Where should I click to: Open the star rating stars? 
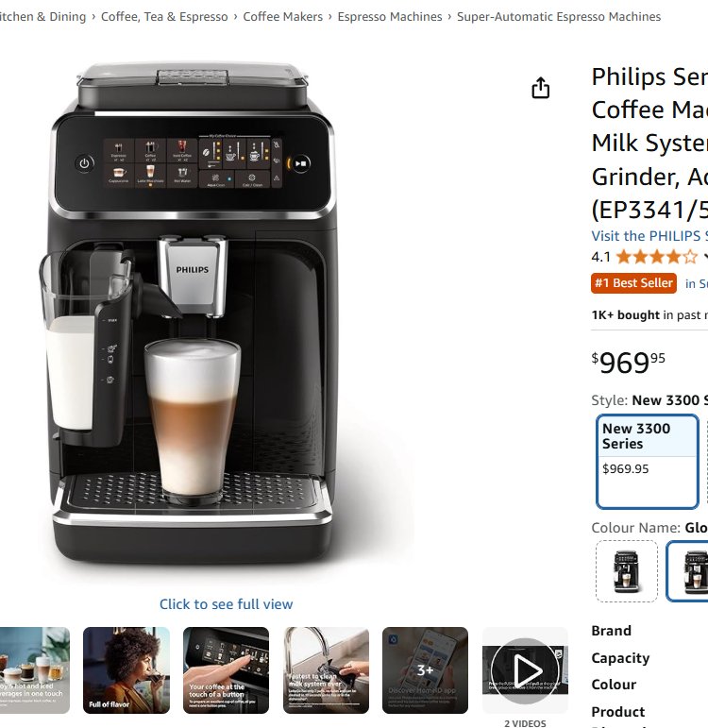[x=657, y=256]
